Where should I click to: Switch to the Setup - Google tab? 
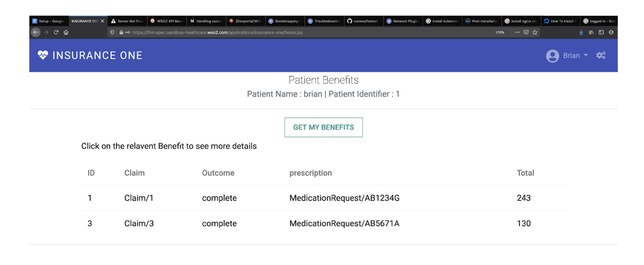pos(49,21)
